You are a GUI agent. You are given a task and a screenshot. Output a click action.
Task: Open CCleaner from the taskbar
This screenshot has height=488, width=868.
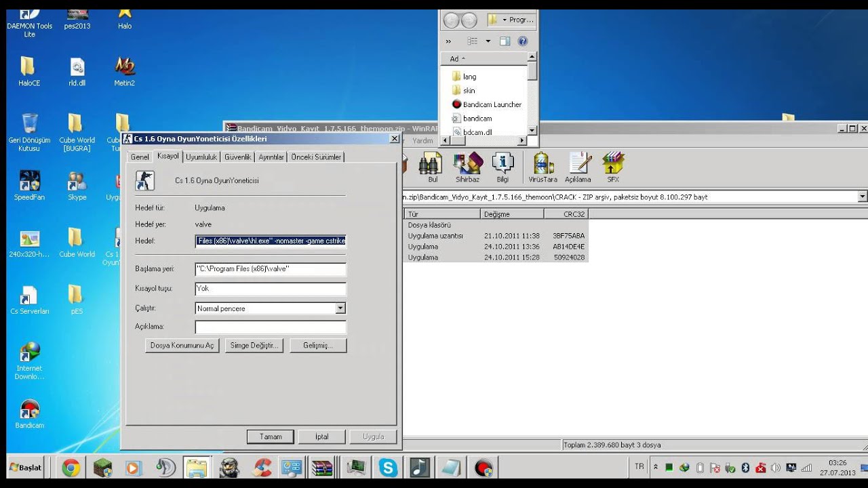point(261,468)
